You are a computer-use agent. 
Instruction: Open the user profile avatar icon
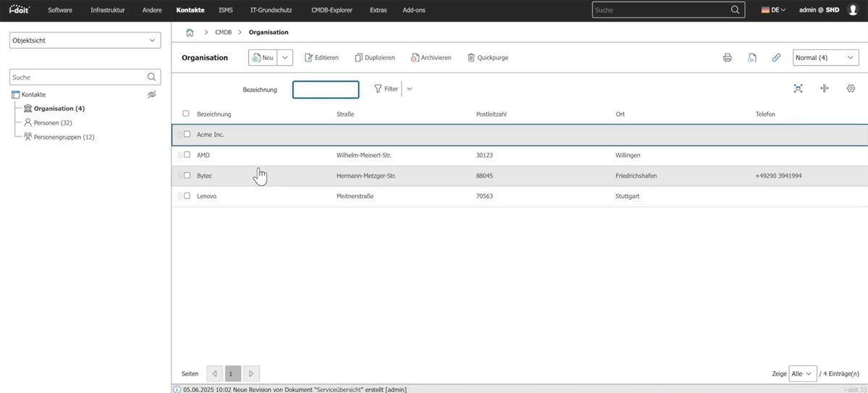pyautogui.click(x=854, y=10)
